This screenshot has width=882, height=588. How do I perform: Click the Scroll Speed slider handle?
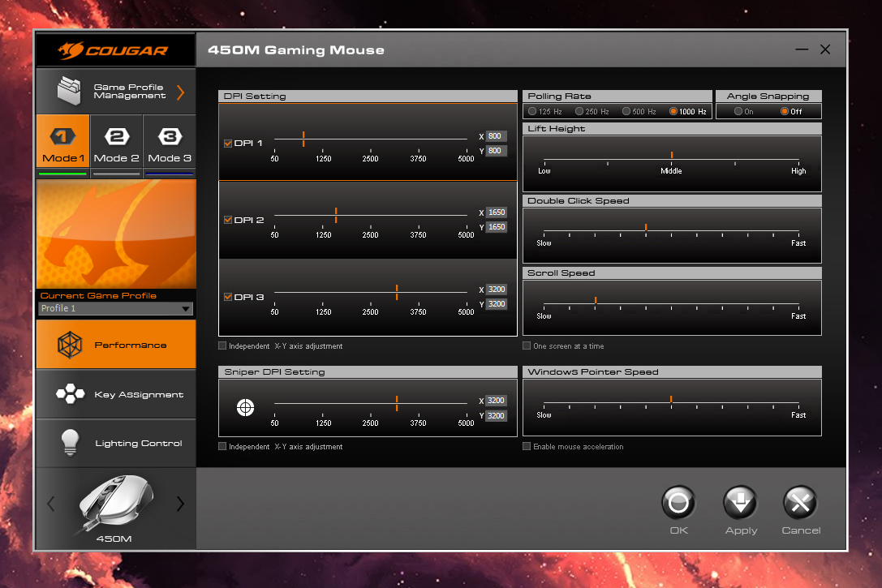[x=595, y=300]
